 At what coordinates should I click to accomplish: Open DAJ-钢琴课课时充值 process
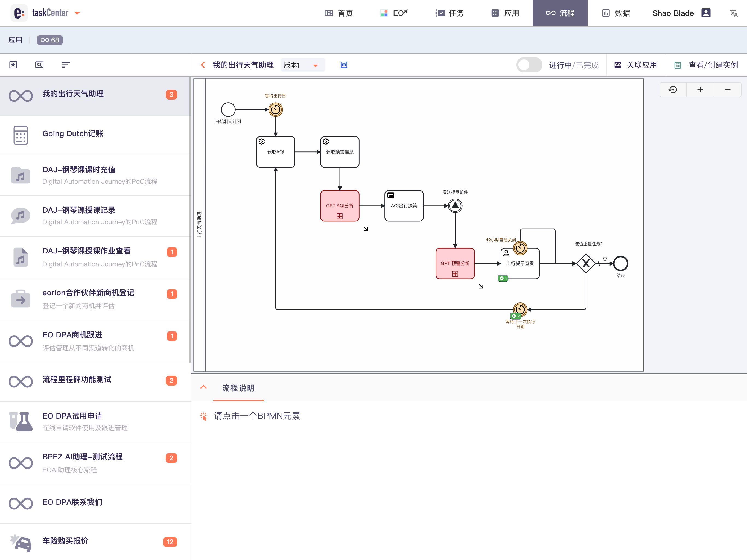click(x=95, y=175)
